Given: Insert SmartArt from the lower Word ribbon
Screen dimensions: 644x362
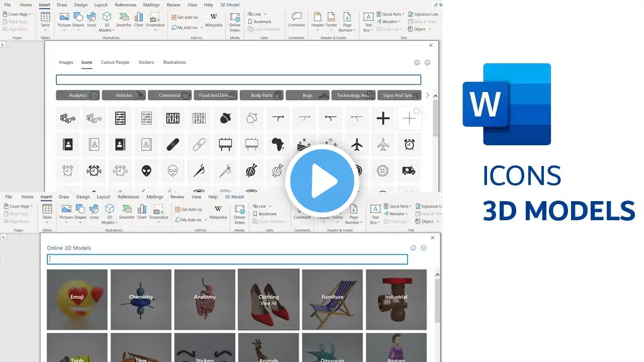Looking at the screenshot, I should pos(126,212).
